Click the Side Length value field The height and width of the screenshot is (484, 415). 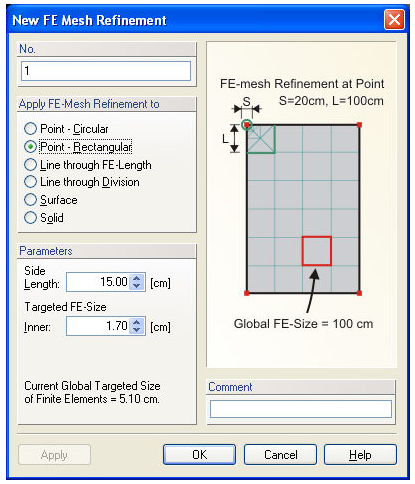click(99, 282)
